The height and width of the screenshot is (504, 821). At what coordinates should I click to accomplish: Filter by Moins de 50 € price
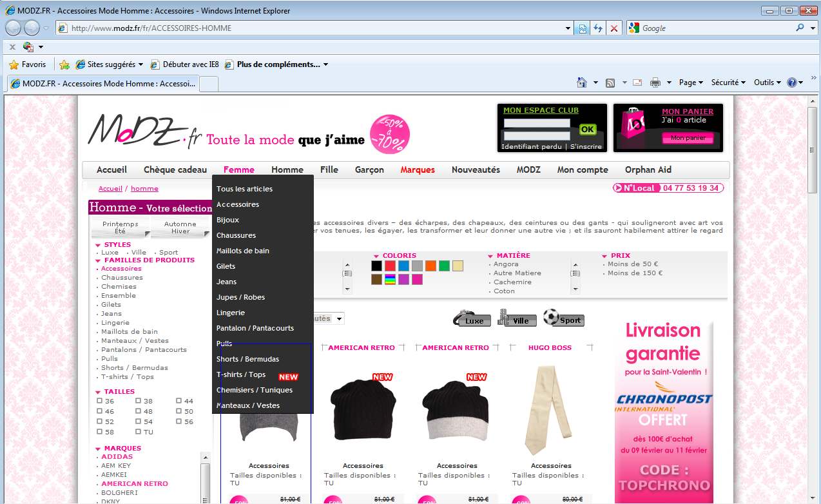(633, 264)
